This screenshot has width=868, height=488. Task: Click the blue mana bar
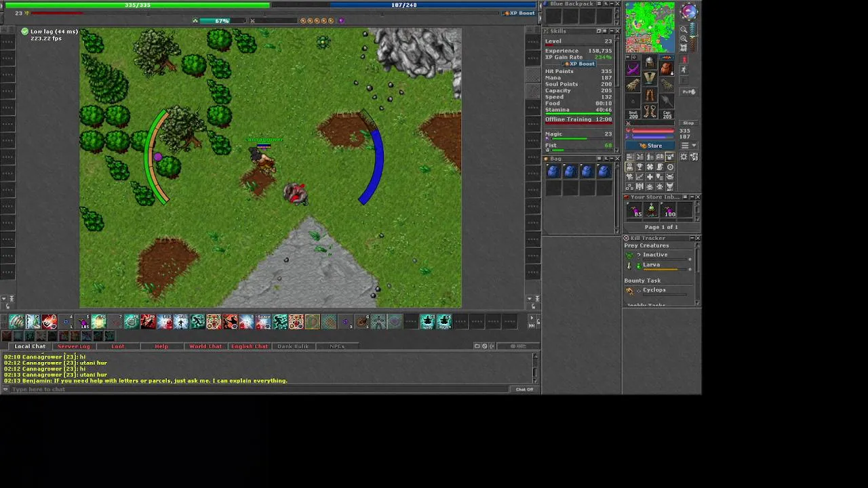[404, 5]
